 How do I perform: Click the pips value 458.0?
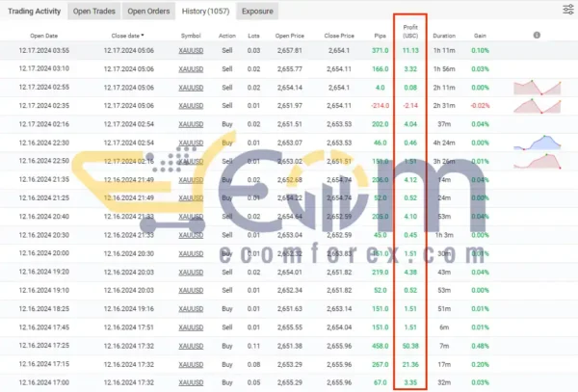[381, 346]
